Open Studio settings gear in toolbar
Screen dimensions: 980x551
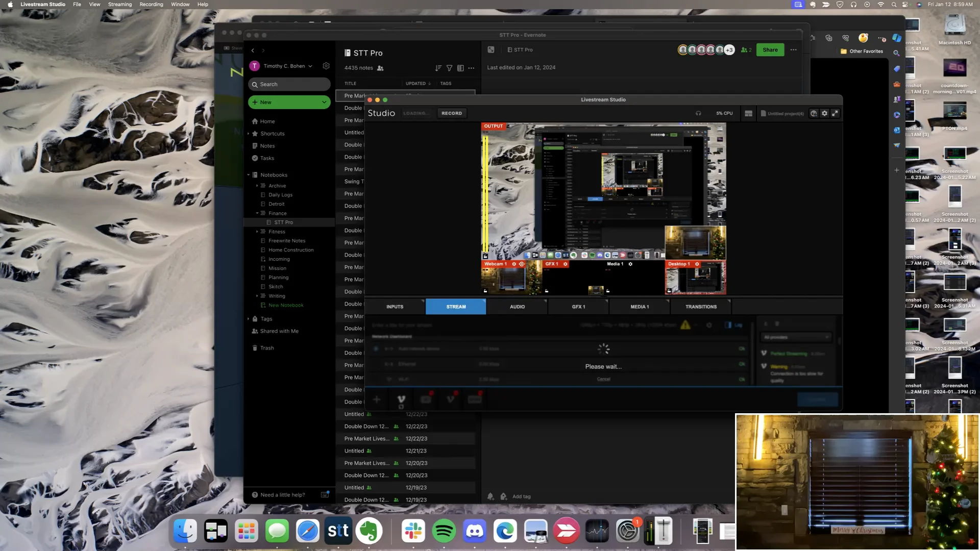click(x=824, y=113)
